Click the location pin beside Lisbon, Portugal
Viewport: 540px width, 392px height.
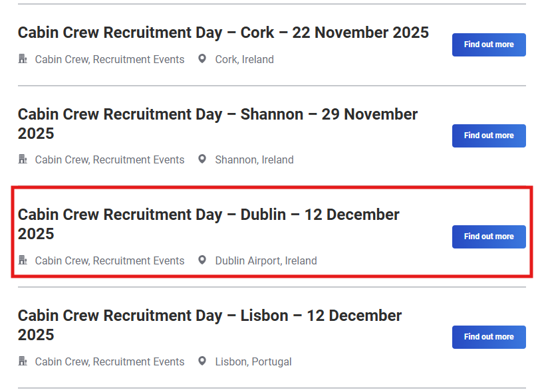[202, 361]
